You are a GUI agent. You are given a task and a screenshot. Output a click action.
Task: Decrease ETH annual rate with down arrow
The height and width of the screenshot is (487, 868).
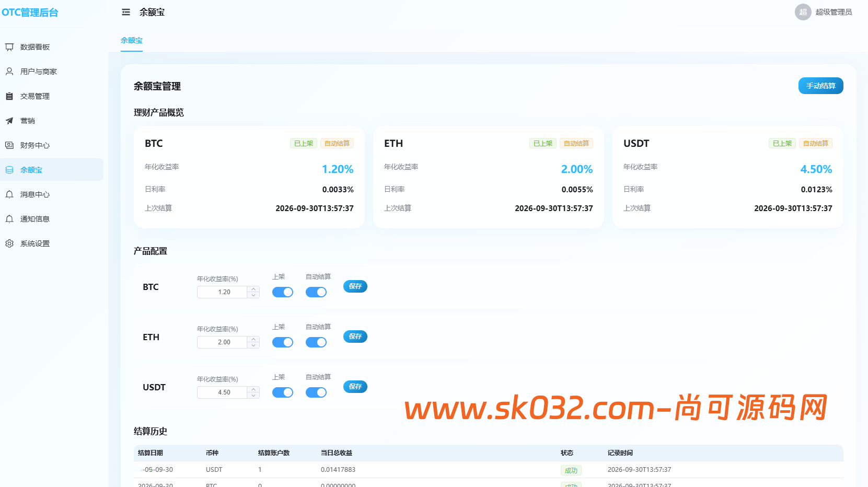(253, 345)
